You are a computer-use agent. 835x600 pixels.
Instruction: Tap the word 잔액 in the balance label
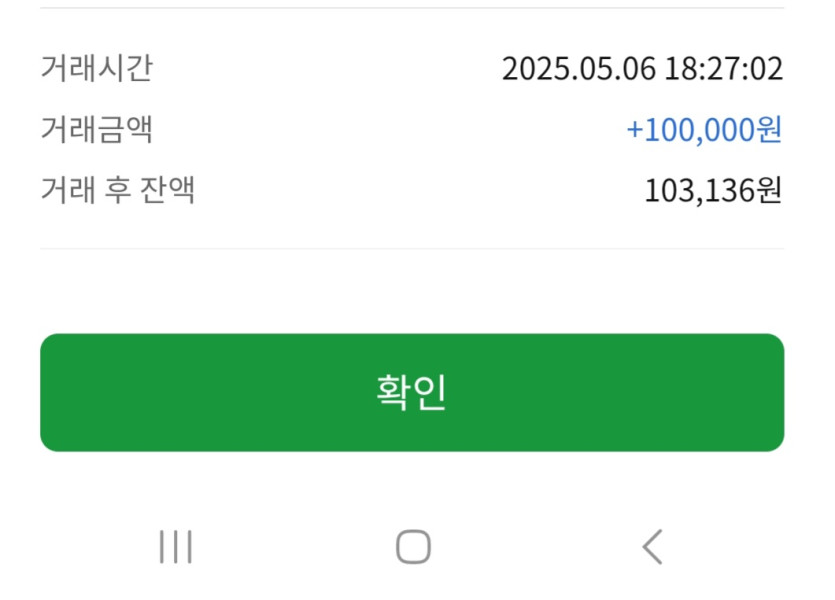point(170,190)
